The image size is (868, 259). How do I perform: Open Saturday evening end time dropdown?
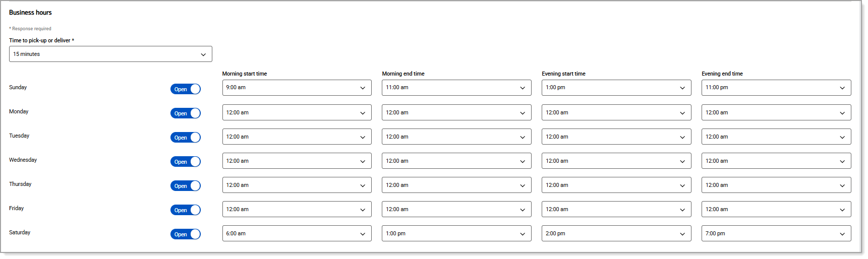tap(776, 233)
